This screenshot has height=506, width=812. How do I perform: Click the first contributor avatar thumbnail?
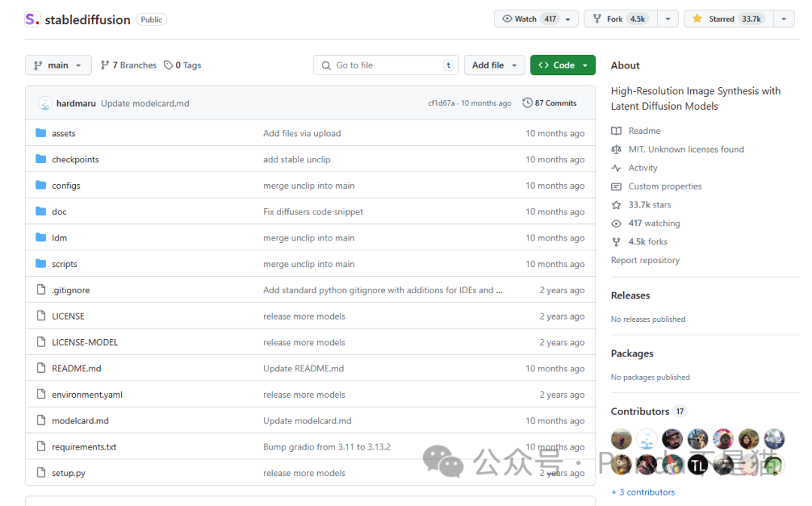[x=622, y=439]
